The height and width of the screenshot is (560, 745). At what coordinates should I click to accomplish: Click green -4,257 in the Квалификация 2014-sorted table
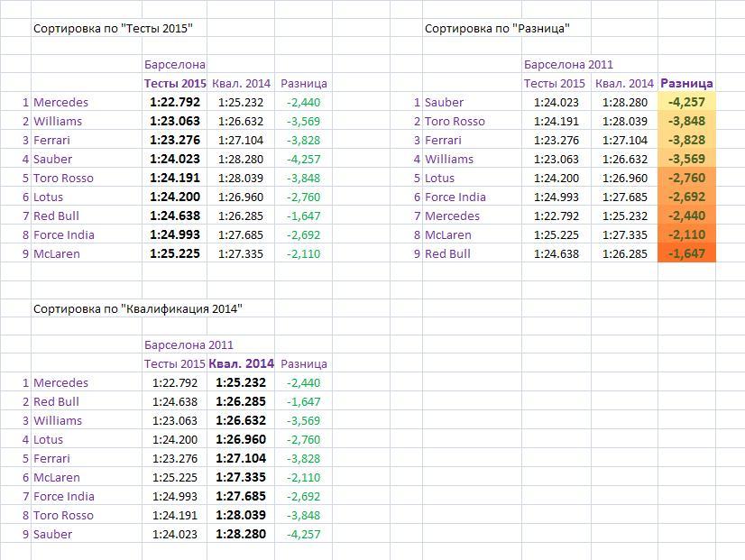304,535
